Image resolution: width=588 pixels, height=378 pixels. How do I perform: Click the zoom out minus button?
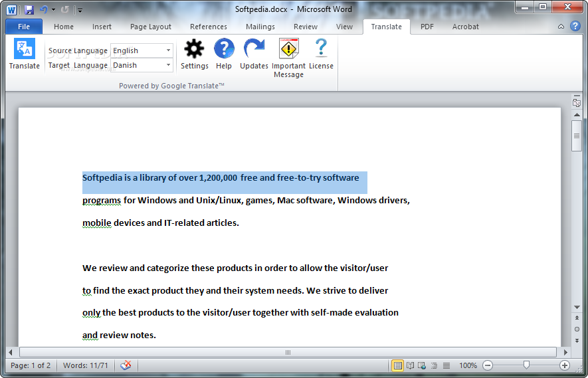click(x=488, y=365)
